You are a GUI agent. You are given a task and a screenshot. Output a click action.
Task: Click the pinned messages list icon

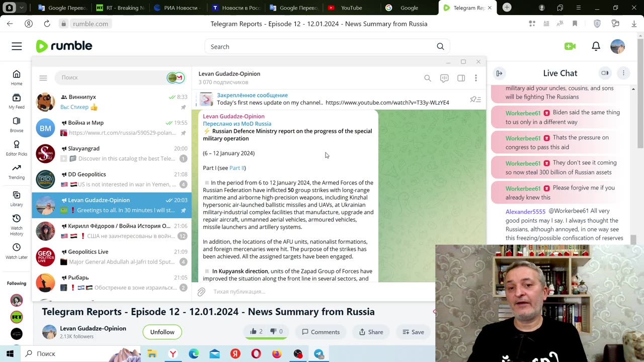(x=475, y=100)
